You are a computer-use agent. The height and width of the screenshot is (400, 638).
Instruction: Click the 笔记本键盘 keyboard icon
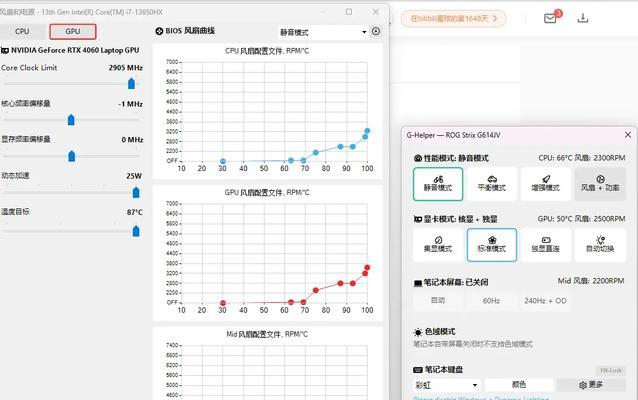[418, 370]
